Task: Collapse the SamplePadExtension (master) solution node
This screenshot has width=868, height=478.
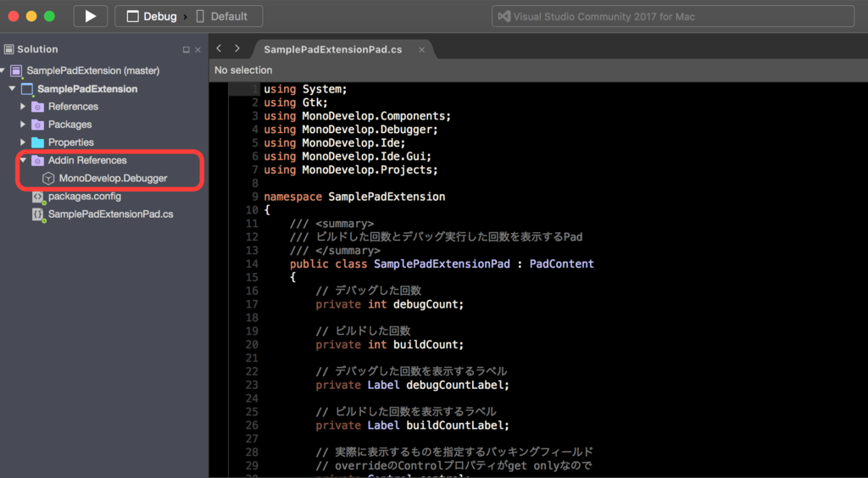Action: 3,71
